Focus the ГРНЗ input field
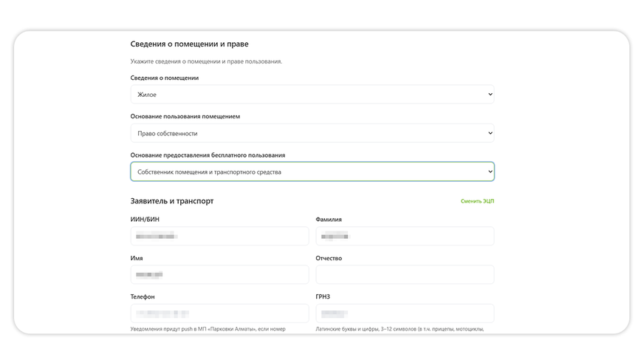 [x=405, y=313]
